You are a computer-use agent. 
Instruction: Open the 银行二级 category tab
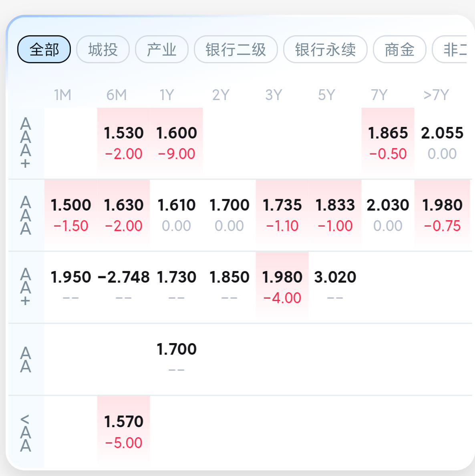(236, 50)
